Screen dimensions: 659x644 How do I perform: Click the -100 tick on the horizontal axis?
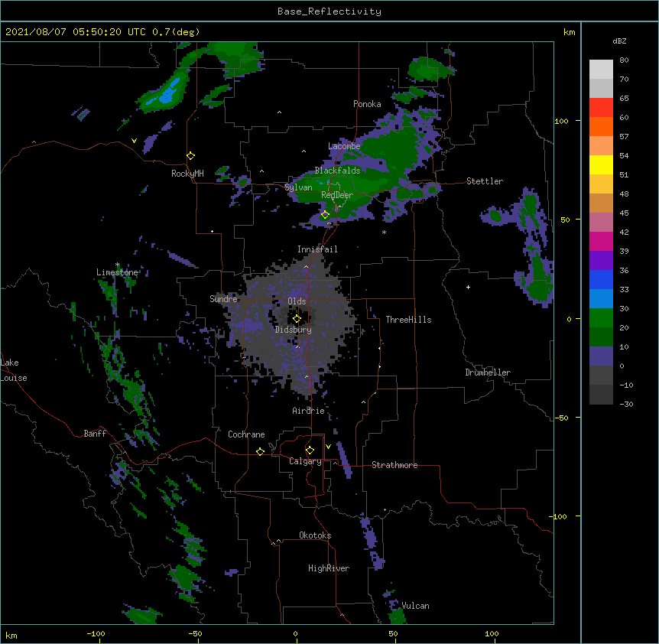96,634
